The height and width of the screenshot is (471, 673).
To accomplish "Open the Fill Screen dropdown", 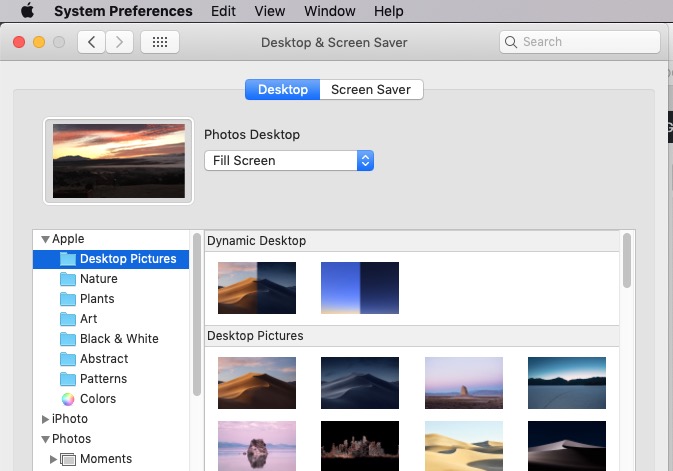I will point(289,161).
